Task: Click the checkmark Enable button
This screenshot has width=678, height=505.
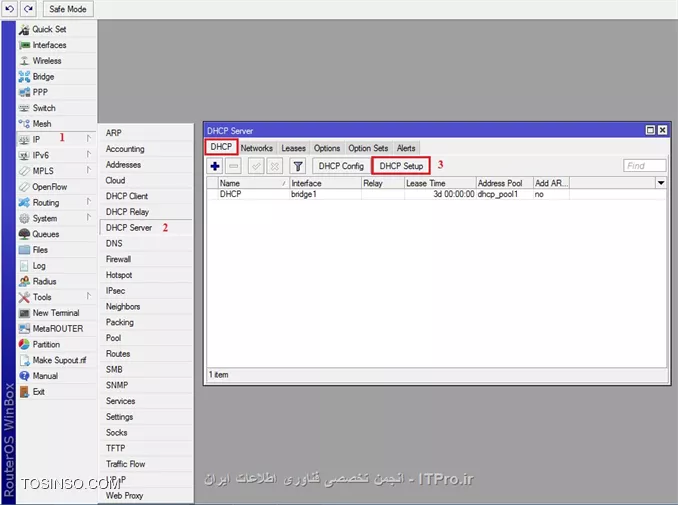Action: coord(256,166)
